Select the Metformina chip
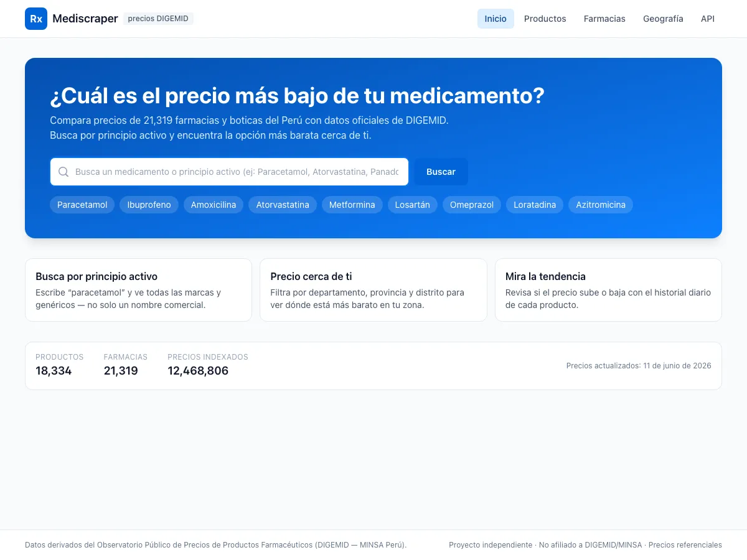Viewport: 747px width, 560px height. pyautogui.click(x=352, y=205)
